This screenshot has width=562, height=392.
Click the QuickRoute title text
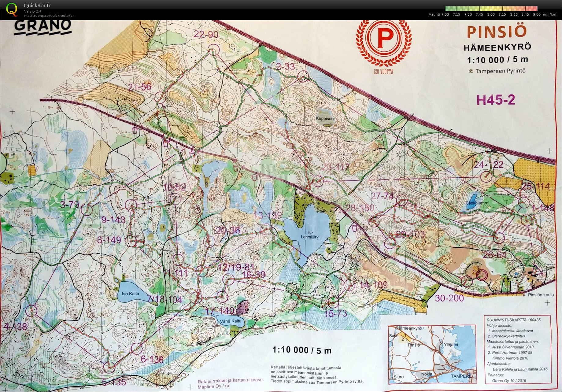coord(38,5)
